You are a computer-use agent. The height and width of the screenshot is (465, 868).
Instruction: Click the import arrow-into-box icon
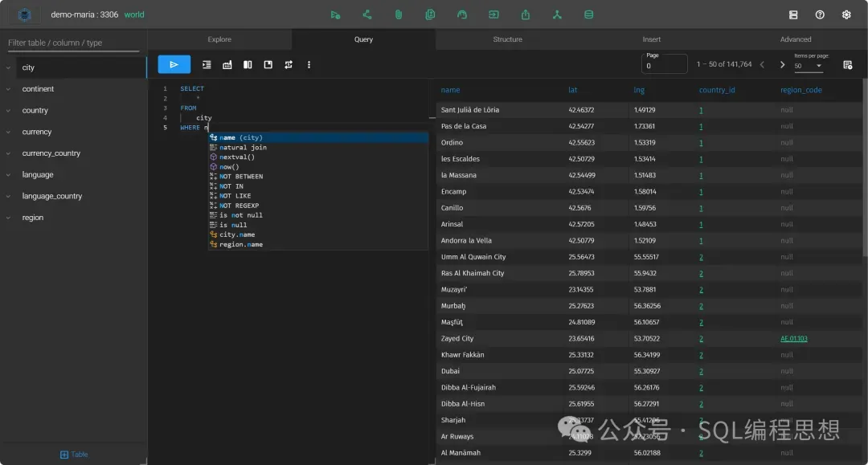pos(493,15)
